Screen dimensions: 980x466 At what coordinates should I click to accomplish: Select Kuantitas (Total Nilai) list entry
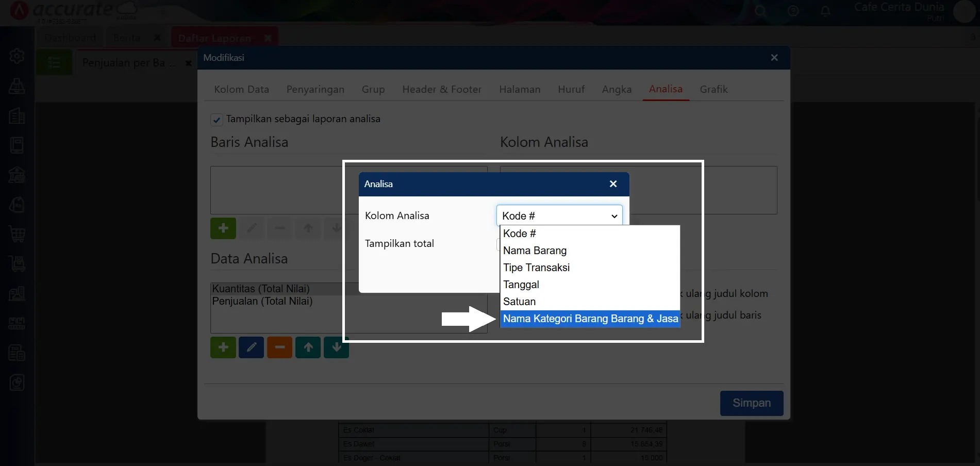261,289
